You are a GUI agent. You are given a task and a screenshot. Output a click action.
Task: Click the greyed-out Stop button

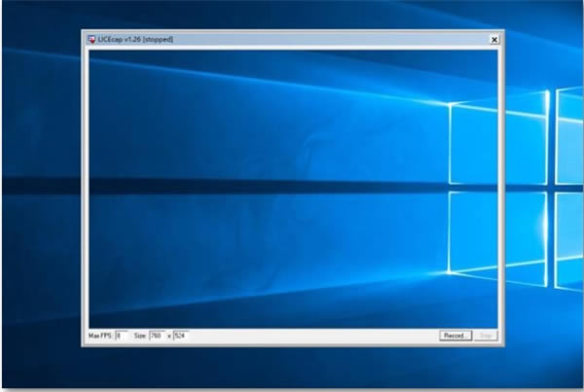(485, 335)
